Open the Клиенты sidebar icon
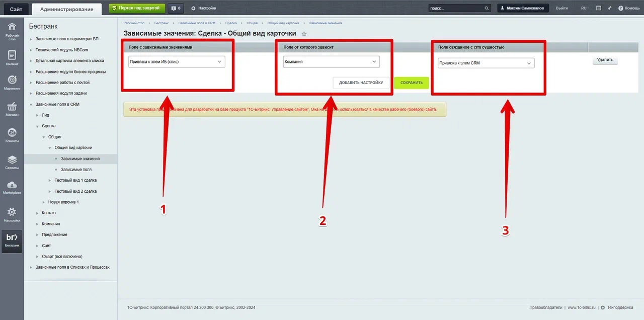This screenshot has height=320, width=644. [x=12, y=133]
